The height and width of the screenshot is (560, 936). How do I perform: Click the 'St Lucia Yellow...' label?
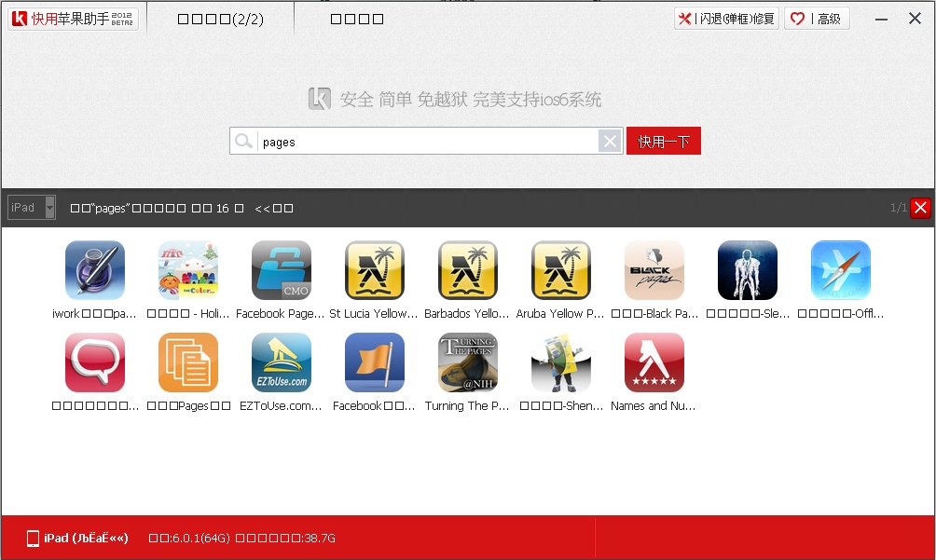(373, 314)
